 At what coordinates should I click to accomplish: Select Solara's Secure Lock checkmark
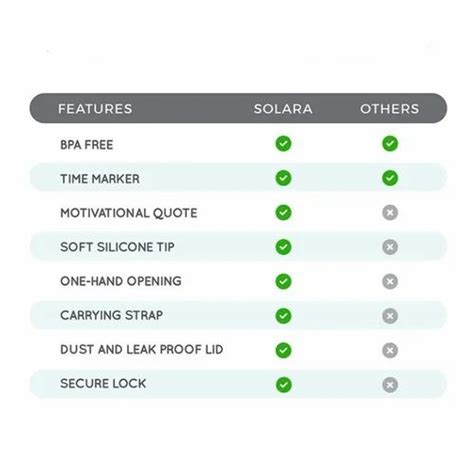pos(283,385)
